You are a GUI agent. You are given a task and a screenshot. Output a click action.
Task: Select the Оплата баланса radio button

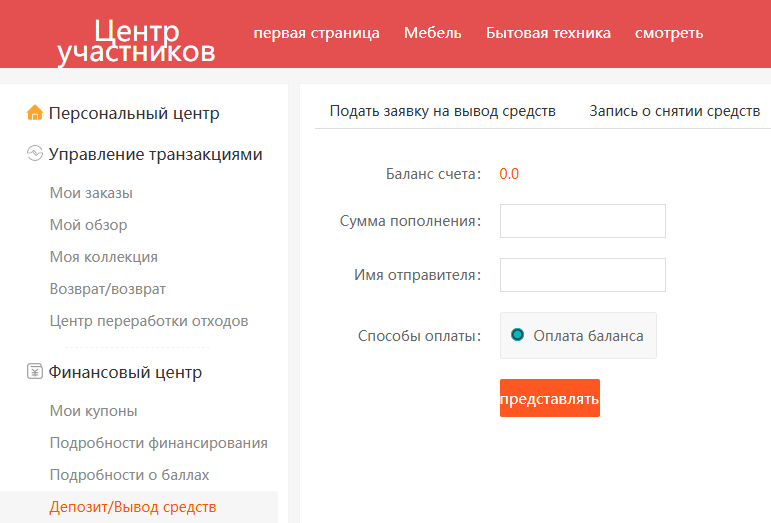[x=517, y=335]
